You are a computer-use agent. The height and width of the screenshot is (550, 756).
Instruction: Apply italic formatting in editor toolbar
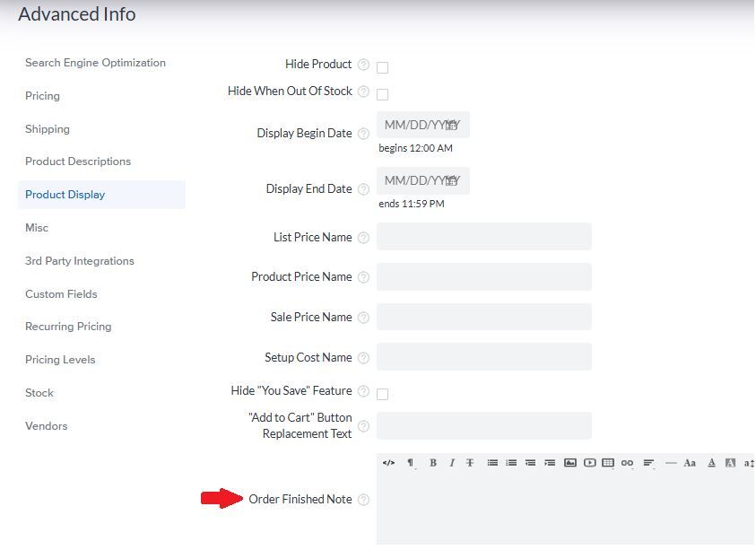[x=451, y=463]
